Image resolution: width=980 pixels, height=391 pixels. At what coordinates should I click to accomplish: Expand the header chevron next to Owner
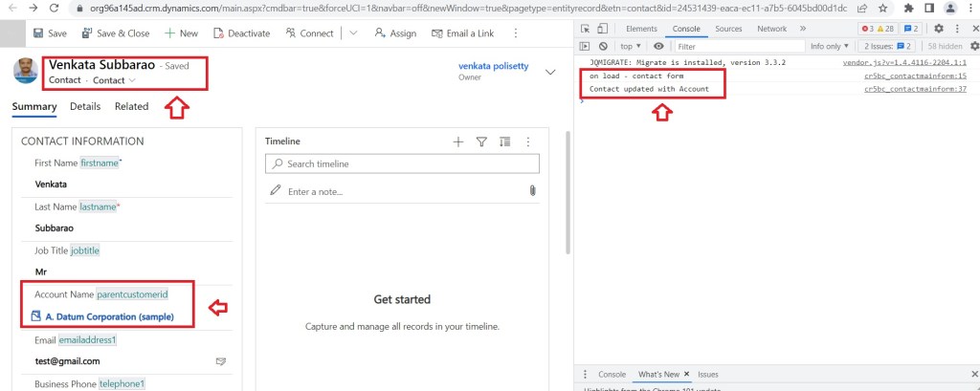(550, 72)
